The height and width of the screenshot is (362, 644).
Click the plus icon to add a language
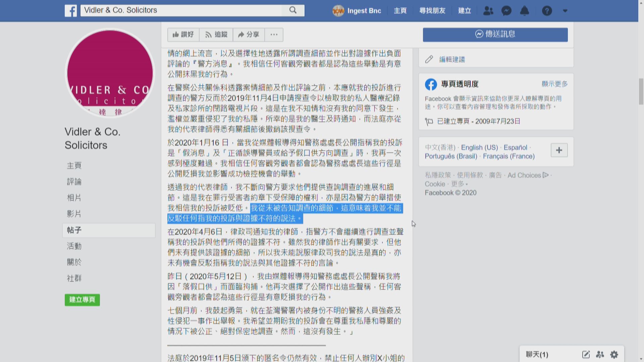pos(559,150)
